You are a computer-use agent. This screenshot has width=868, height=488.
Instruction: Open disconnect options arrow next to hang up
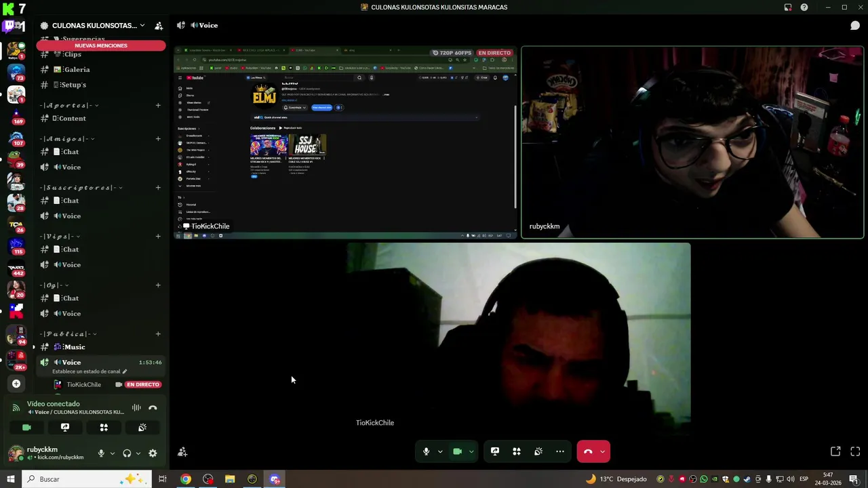coord(602,451)
